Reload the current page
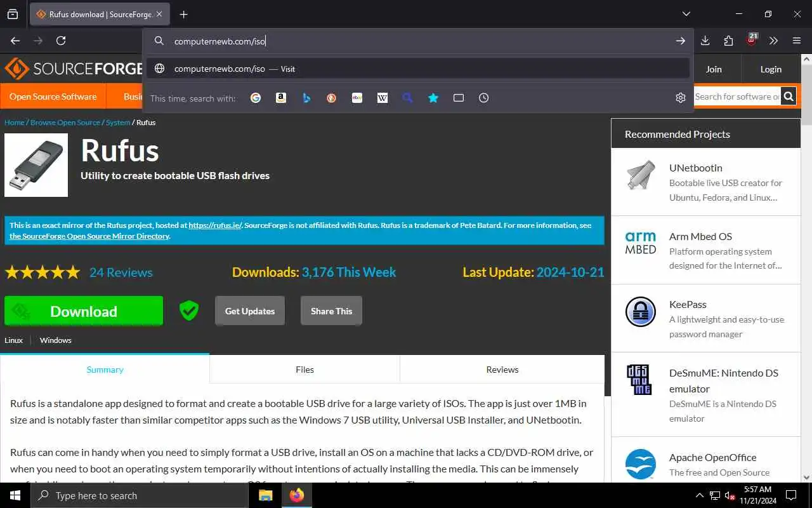The height and width of the screenshot is (508, 812). 61,41
